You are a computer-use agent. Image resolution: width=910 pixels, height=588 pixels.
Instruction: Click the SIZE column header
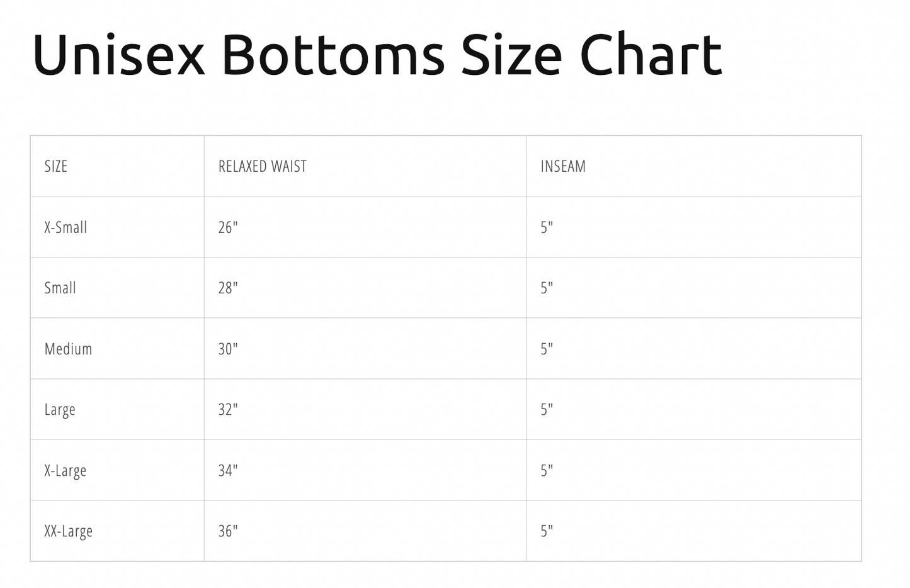coord(56,167)
